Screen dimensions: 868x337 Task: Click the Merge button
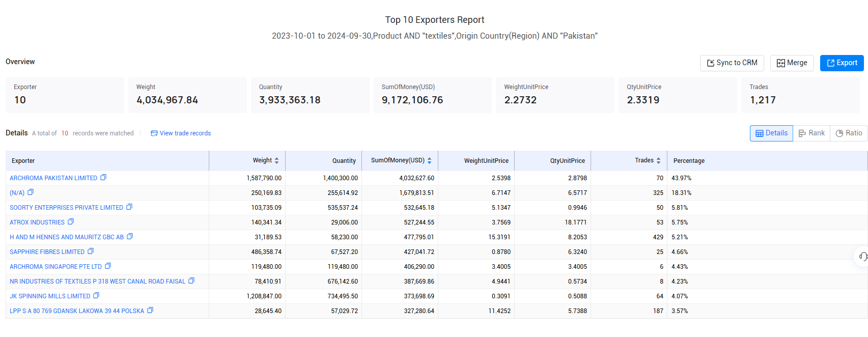click(x=792, y=63)
